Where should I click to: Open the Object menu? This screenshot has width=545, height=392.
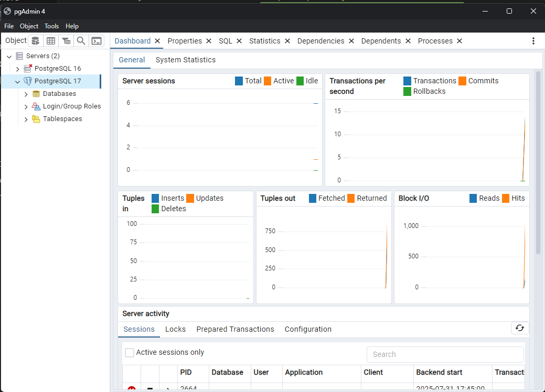[x=29, y=26]
